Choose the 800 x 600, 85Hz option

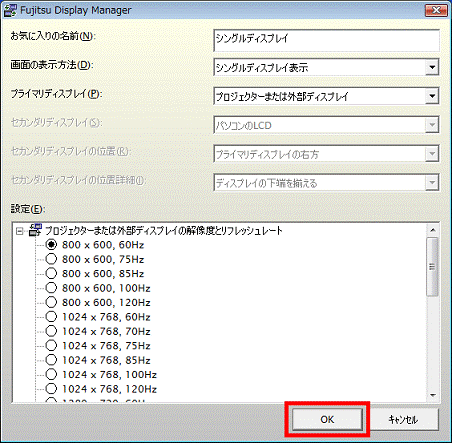click(x=51, y=273)
